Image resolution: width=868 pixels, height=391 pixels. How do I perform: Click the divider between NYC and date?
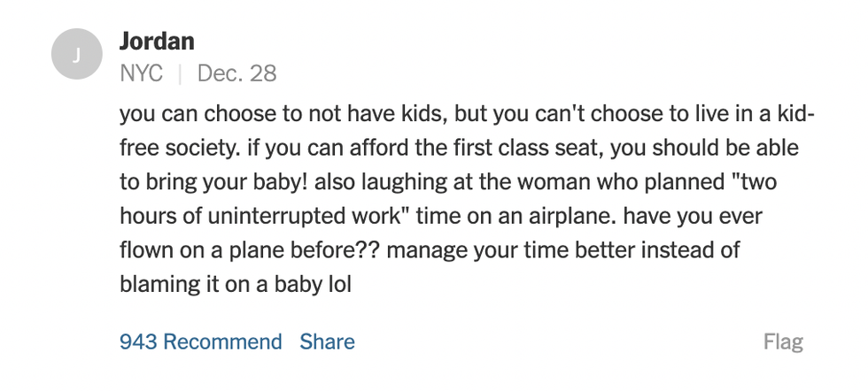click(x=180, y=73)
